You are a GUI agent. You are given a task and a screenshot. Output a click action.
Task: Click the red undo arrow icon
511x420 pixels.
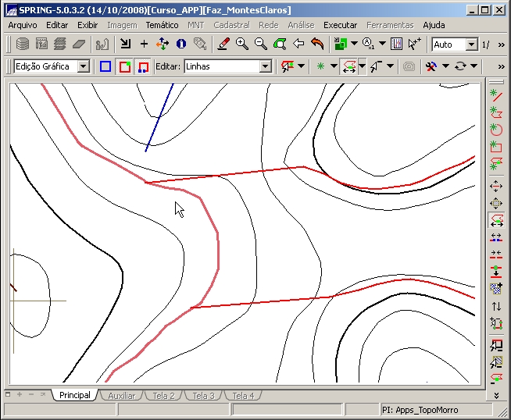pyautogui.click(x=317, y=44)
